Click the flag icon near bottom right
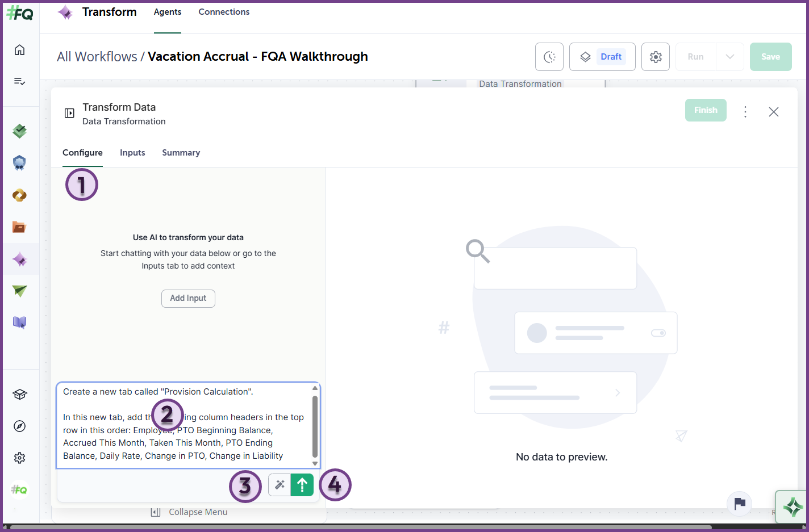Screen dimensions: 809x532 click(x=740, y=504)
